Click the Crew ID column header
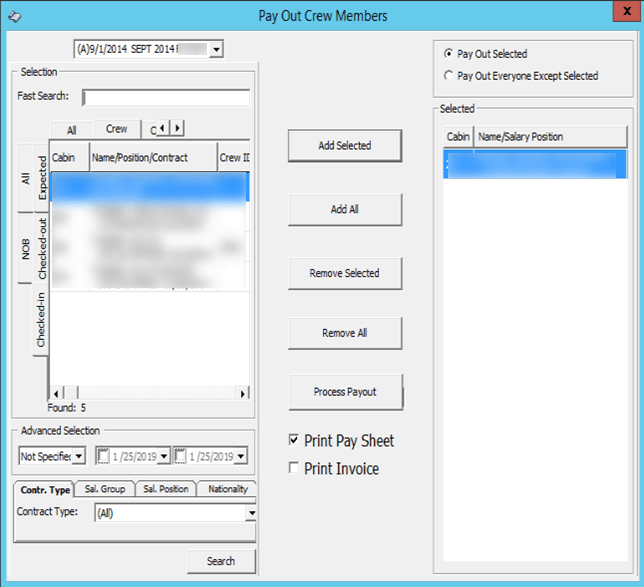 pyautogui.click(x=234, y=157)
